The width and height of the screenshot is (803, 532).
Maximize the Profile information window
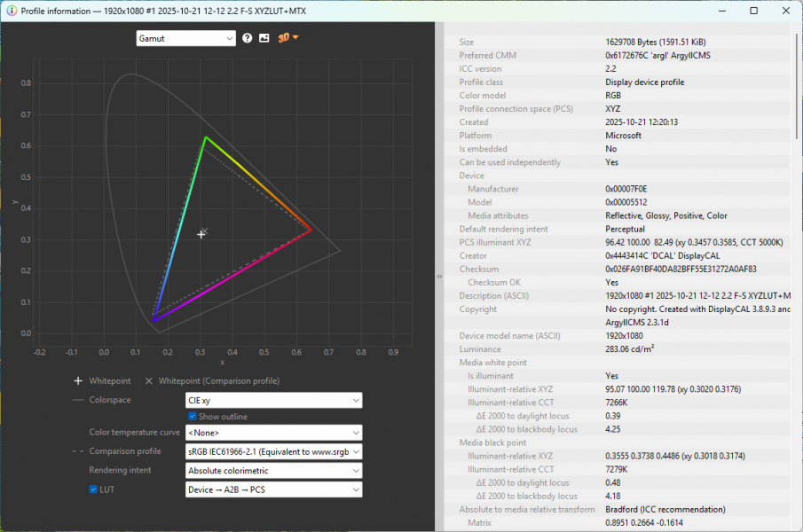tap(753, 11)
